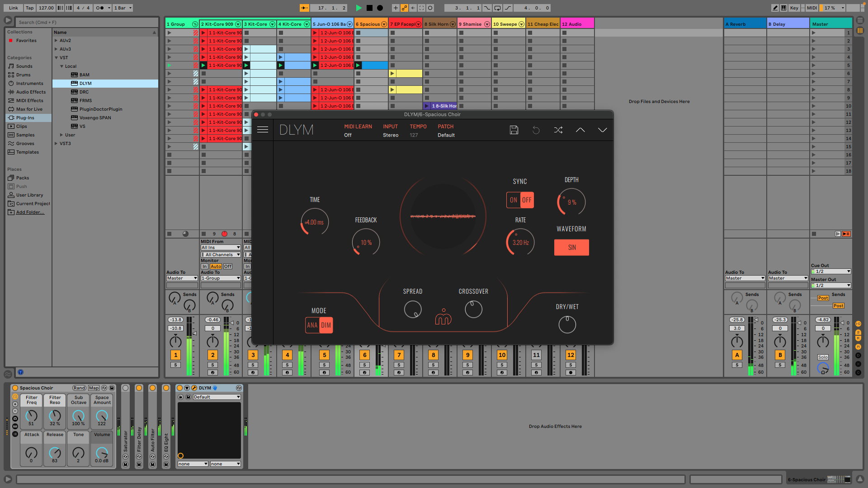Toggle the Draw Mode pencil icon

point(775,8)
